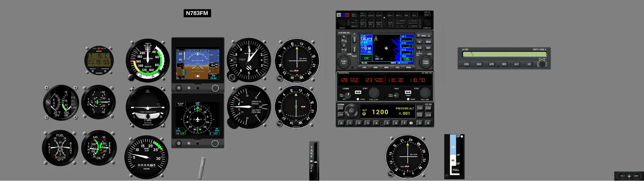Click the NAV PULL IDENT knob
Image resolution: width=644 pixels, height=181 pixels.
tap(397, 95)
